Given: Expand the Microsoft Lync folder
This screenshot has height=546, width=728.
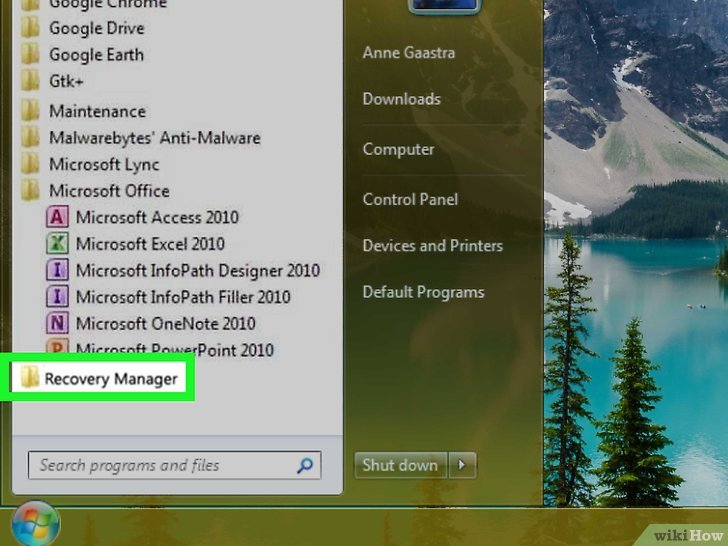Looking at the screenshot, I should point(90,164).
